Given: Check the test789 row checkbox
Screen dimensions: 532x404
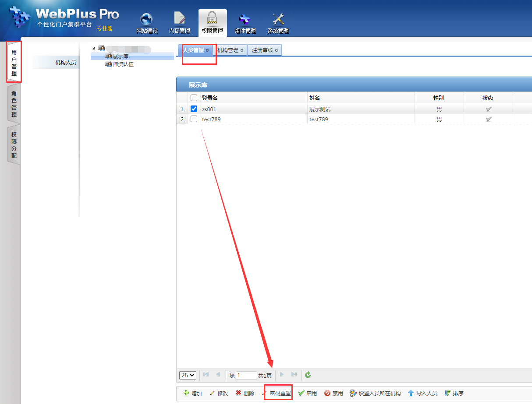Looking at the screenshot, I should pos(194,119).
